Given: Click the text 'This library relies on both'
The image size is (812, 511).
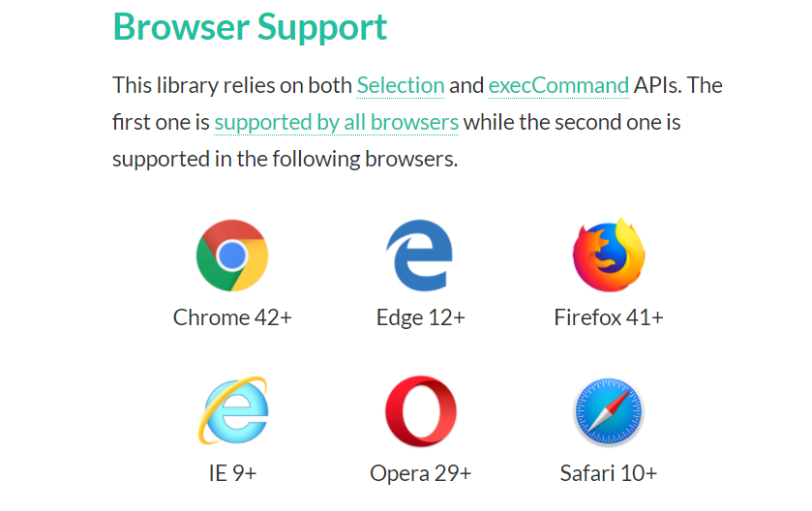Looking at the screenshot, I should 232,85.
